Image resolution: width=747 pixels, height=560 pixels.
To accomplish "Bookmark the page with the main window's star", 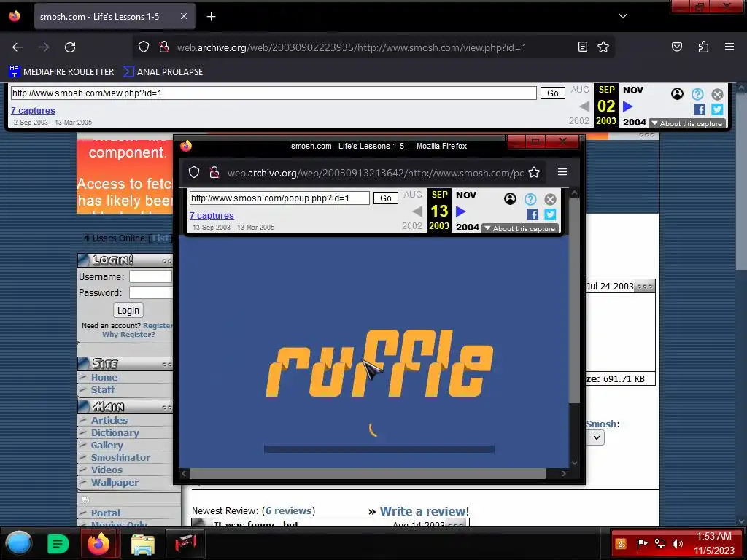I will [603, 47].
